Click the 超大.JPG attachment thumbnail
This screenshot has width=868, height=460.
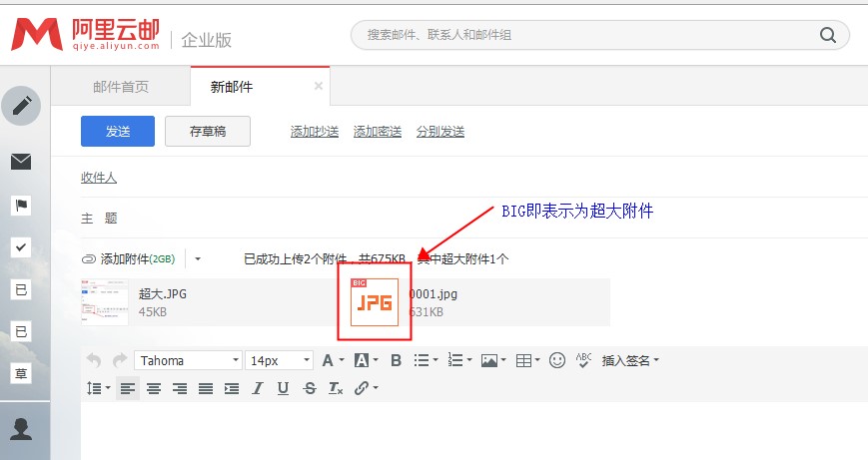pyautogui.click(x=105, y=302)
